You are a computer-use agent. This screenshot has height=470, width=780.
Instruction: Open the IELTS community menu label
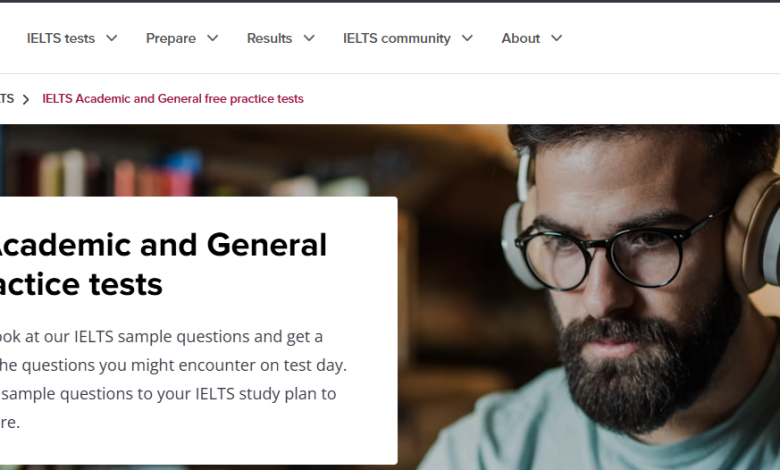click(396, 38)
